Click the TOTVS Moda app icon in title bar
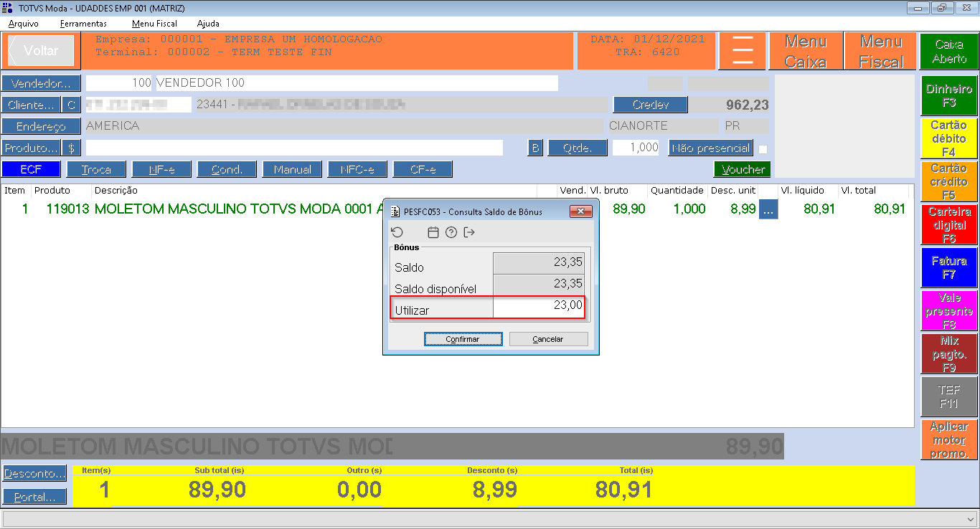The image size is (980, 529). [8, 8]
